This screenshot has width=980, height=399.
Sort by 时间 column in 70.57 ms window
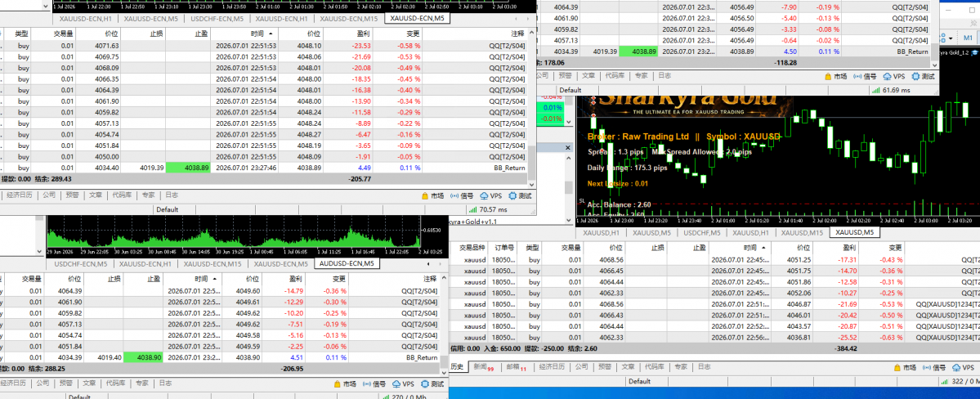[245, 34]
